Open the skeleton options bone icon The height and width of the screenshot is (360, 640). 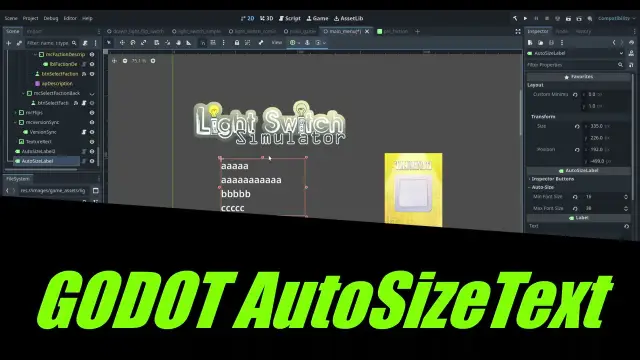click(261, 42)
